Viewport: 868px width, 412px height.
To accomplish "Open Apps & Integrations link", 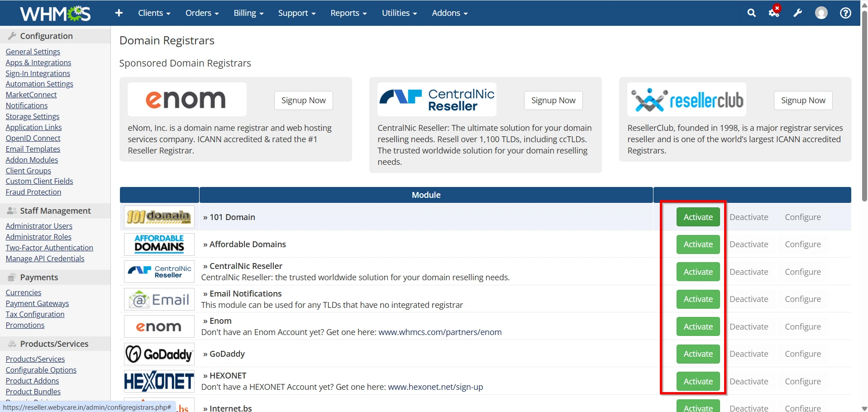I will tap(38, 62).
